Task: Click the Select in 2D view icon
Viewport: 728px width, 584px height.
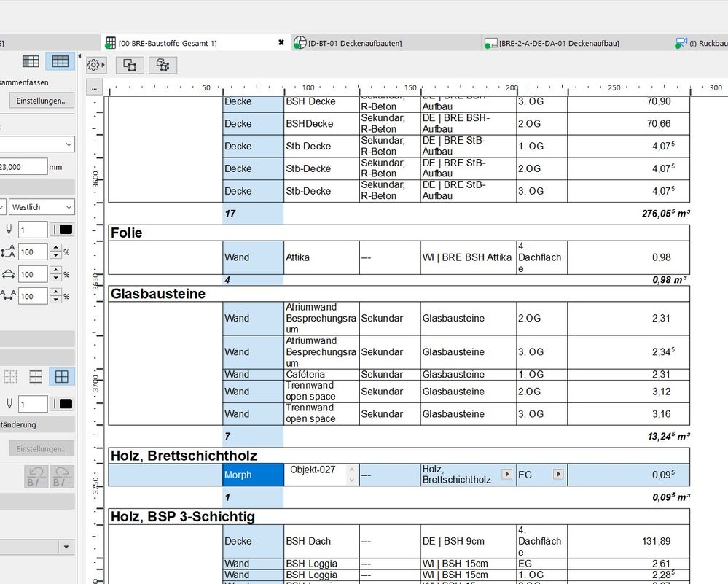Action: click(130, 65)
